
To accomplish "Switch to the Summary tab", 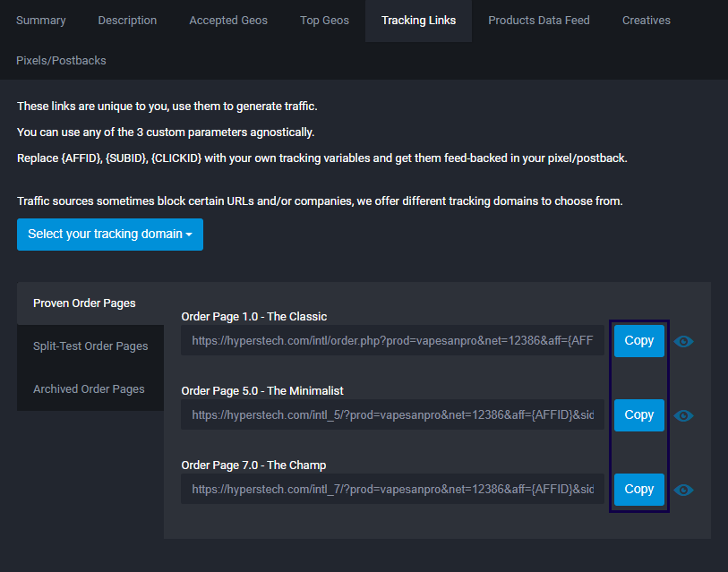I will [41, 21].
